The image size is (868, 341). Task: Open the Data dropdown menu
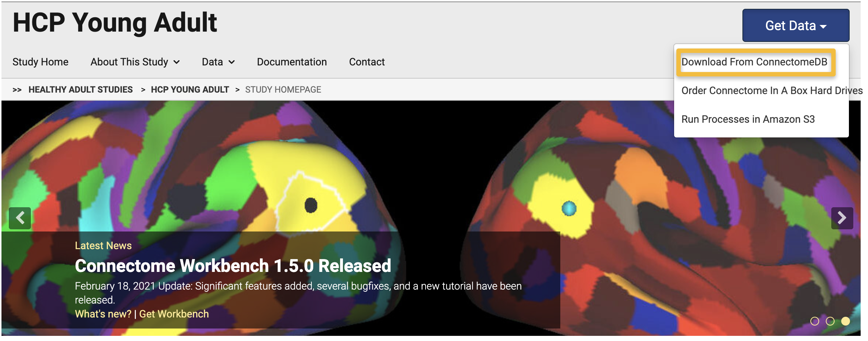[x=218, y=62]
